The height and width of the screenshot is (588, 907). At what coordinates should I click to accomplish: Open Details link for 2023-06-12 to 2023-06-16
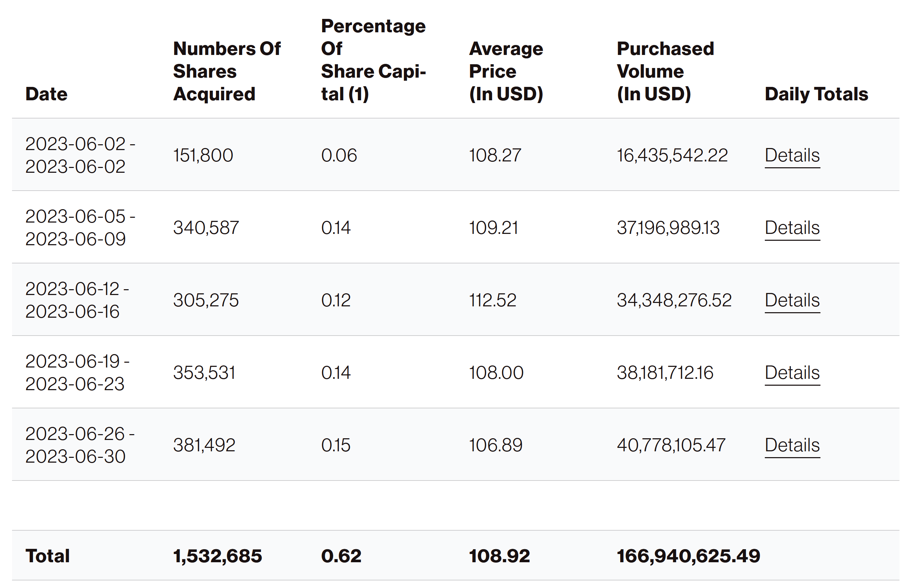click(x=792, y=300)
